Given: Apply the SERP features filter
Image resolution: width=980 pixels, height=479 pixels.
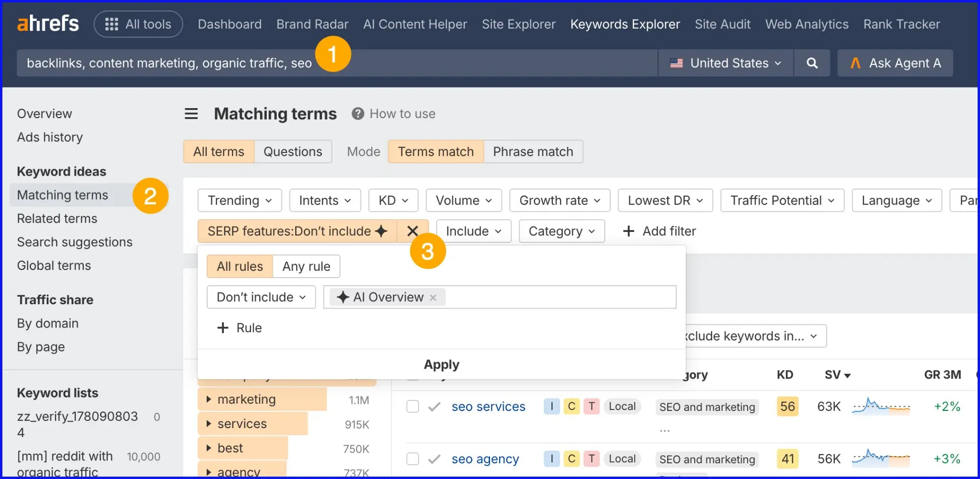Looking at the screenshot, I should 441,364.
